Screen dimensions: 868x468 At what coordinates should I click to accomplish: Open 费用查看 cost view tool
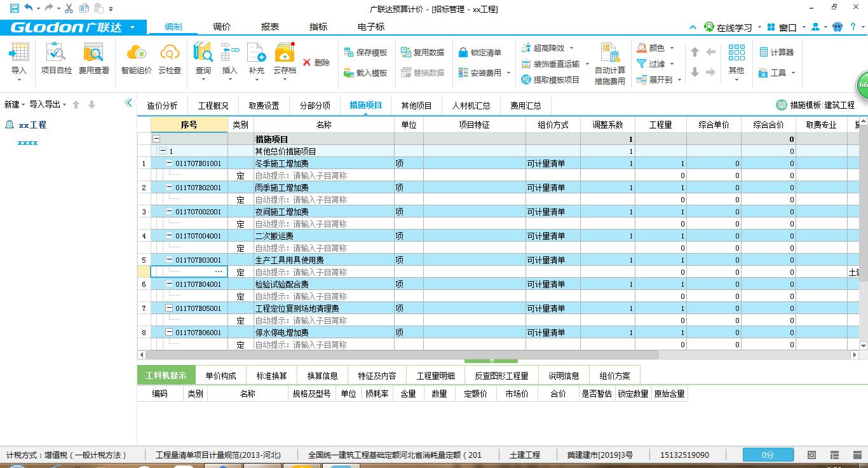click(x=94, y=59)
